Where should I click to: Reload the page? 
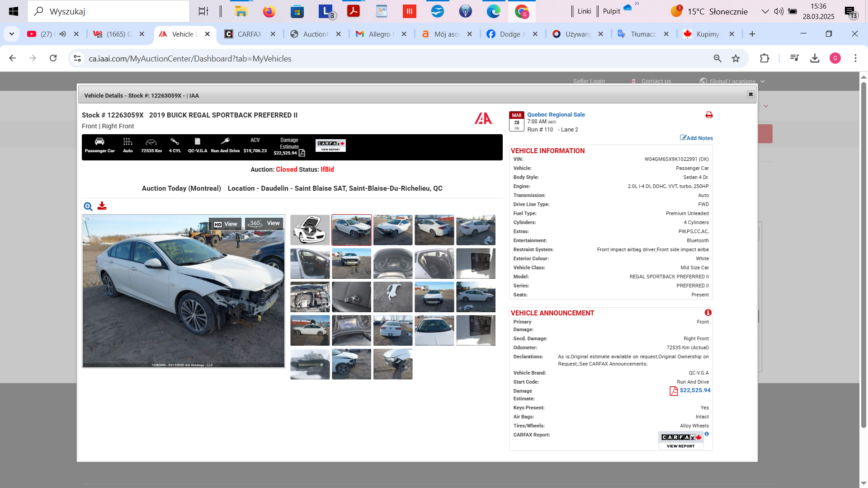53,58
